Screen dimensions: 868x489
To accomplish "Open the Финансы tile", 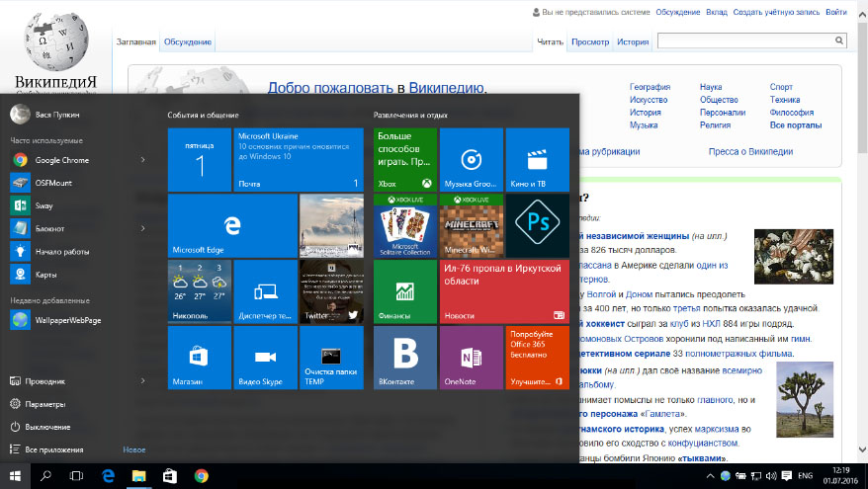I will [404, 291].
